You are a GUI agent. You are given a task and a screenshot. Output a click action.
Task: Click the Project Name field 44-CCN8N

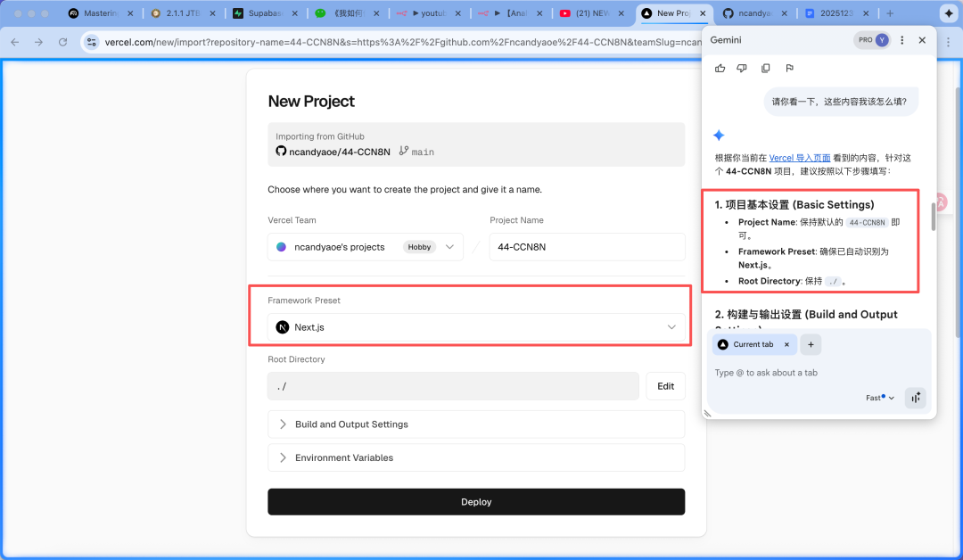(587, 247)
